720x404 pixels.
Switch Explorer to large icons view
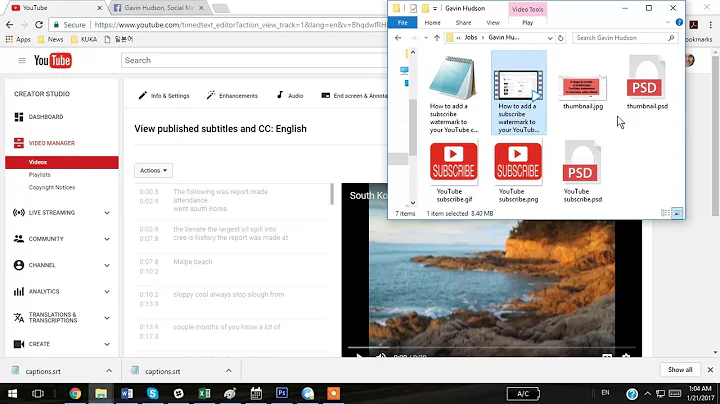pyautogui.click(x=677, y=213)
